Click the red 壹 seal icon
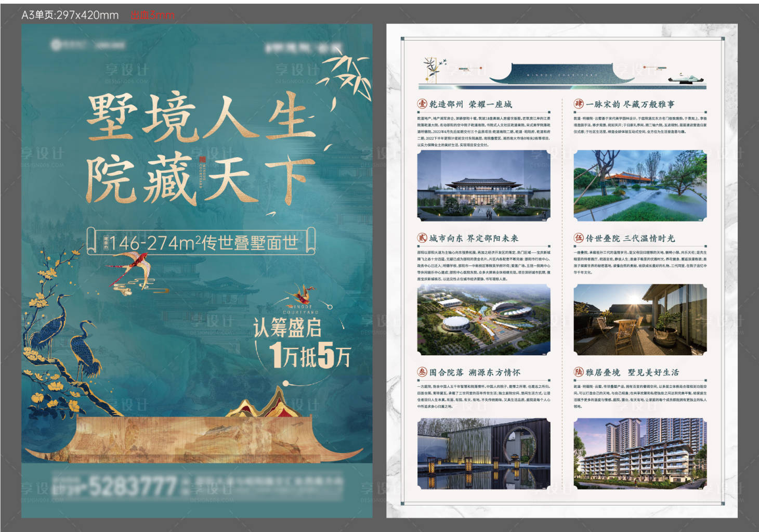The image size is (759, 532). pos(422,103)
